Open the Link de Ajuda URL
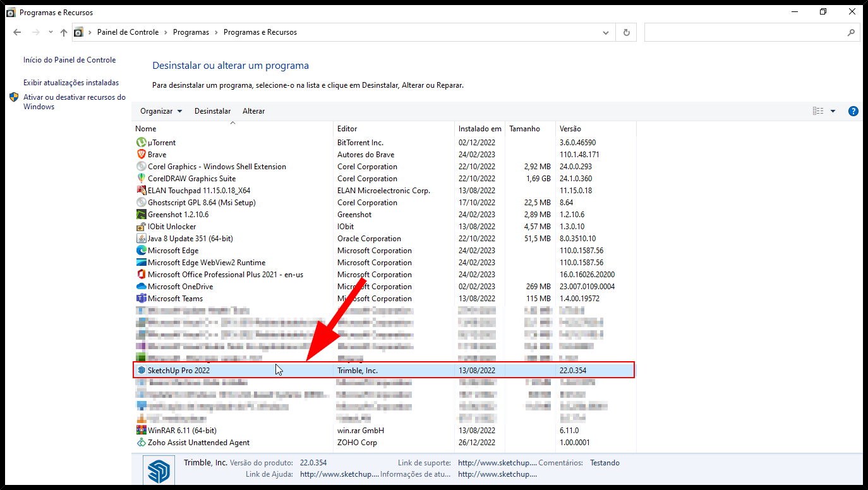 click(339, 474)
